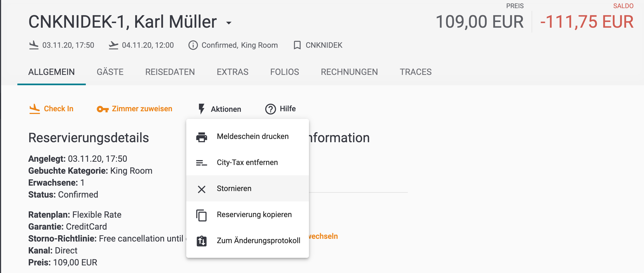Click the Zimmer zuweisen button
The width and height of the screenshot is (644, 273).
[x=135, y=109]
